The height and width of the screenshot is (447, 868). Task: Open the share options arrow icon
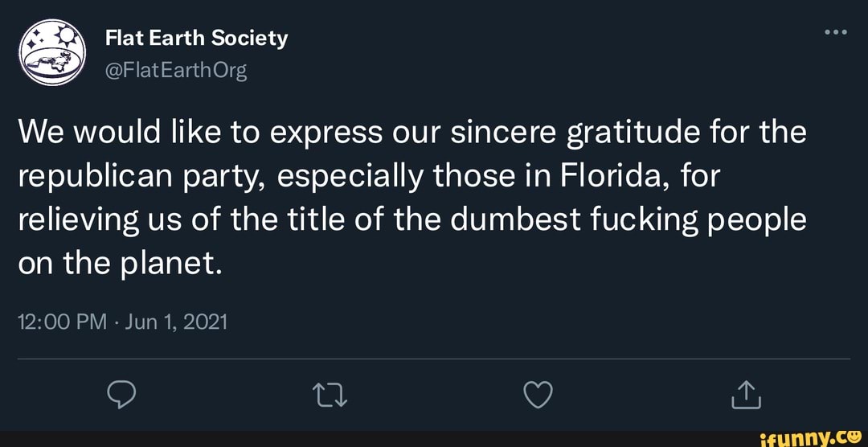click(747, 394)
